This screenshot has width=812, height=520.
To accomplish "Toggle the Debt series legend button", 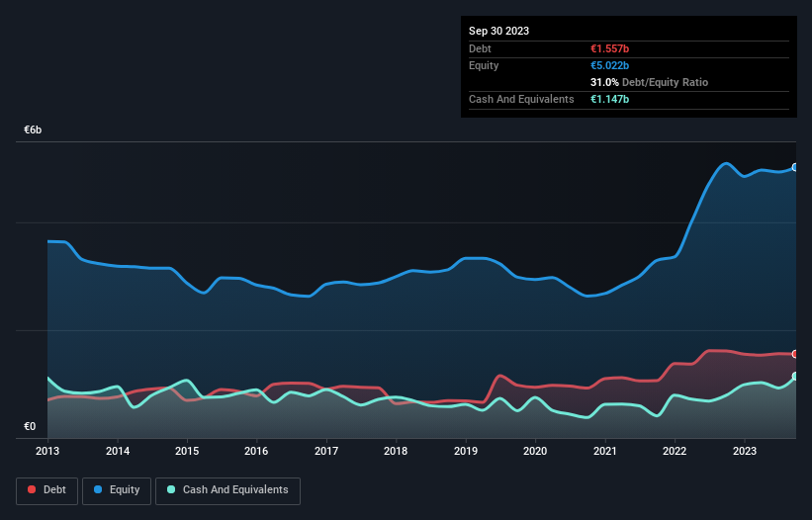I will [46, 490].
